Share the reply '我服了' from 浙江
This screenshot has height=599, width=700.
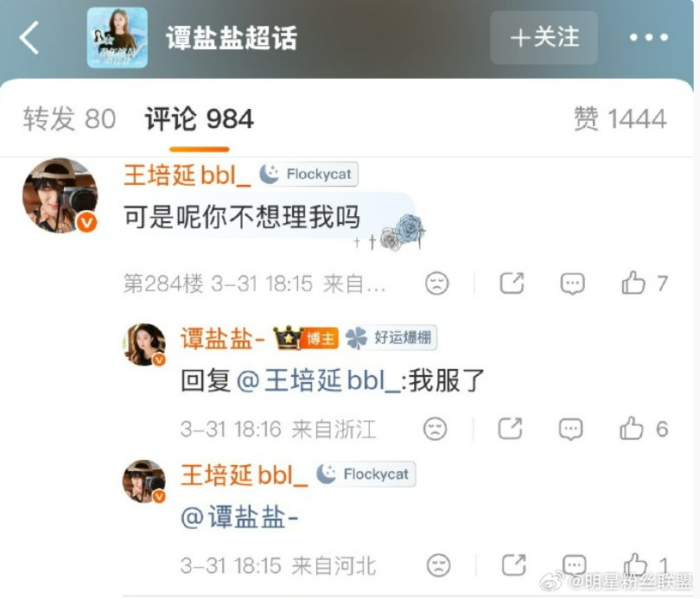pos(510,429)
